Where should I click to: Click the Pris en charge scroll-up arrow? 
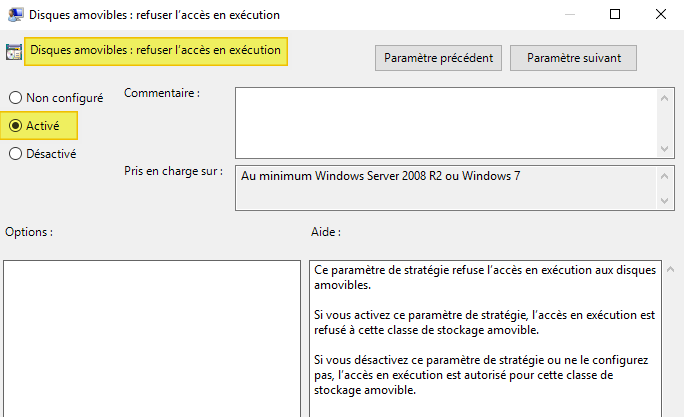(664, 173)
